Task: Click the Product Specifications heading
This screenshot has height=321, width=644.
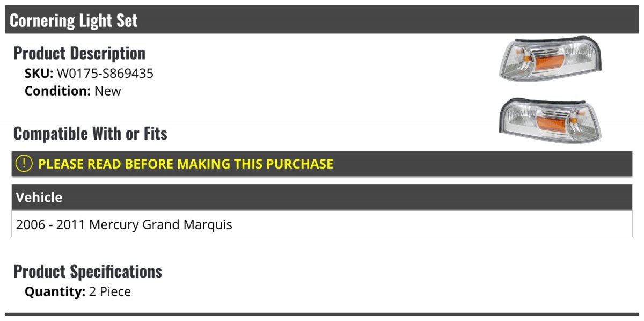Action: (87, 271)
